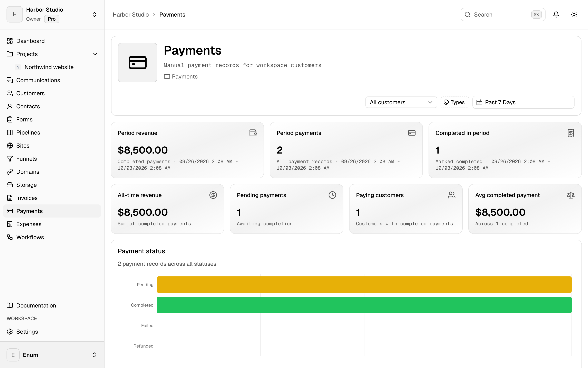The image size is (588, 368).
Task: Open Past 7 Days date range picker
Action: coord(523,102)
